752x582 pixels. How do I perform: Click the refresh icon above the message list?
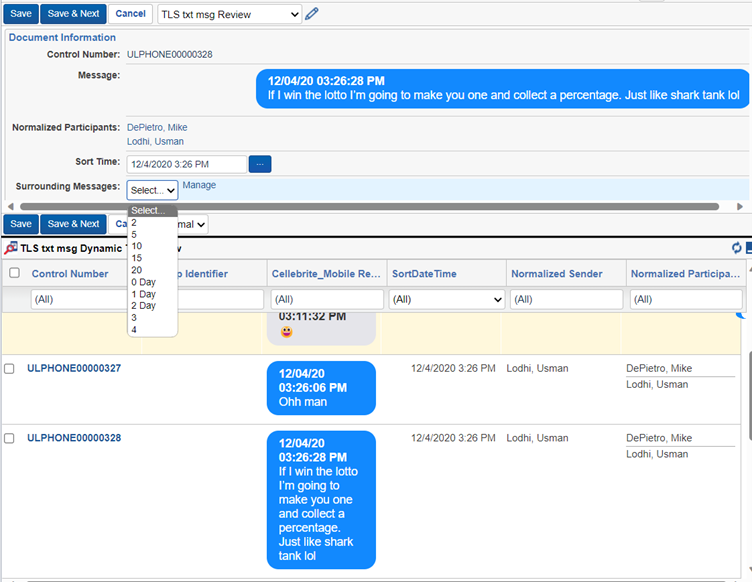pos(737,248)
